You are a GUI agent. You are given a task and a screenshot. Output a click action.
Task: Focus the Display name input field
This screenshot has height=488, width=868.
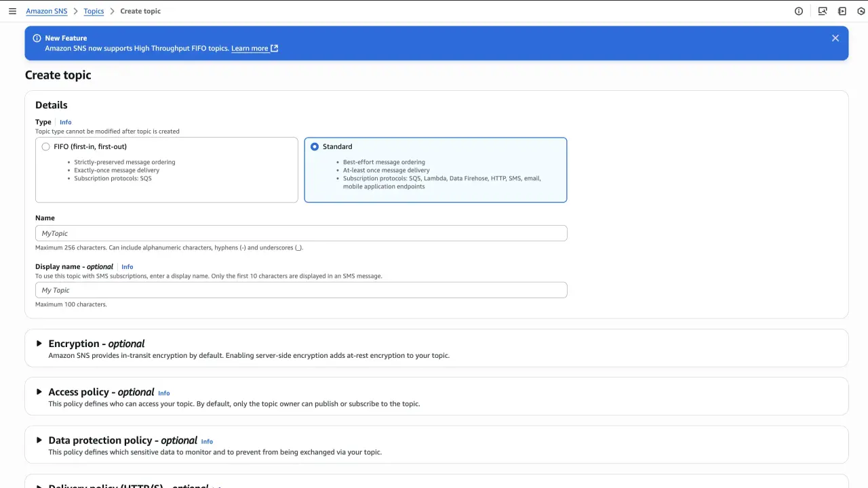click(x=301, y=290)
